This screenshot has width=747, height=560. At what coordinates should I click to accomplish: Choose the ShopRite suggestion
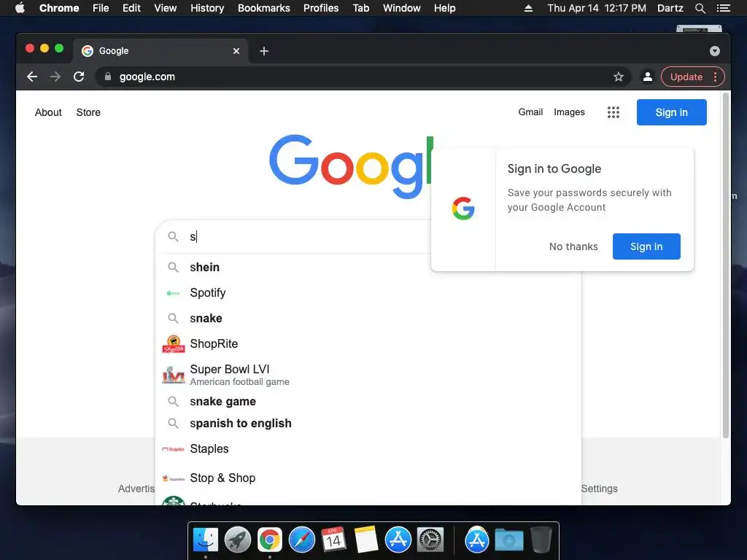tap(368, 344)
